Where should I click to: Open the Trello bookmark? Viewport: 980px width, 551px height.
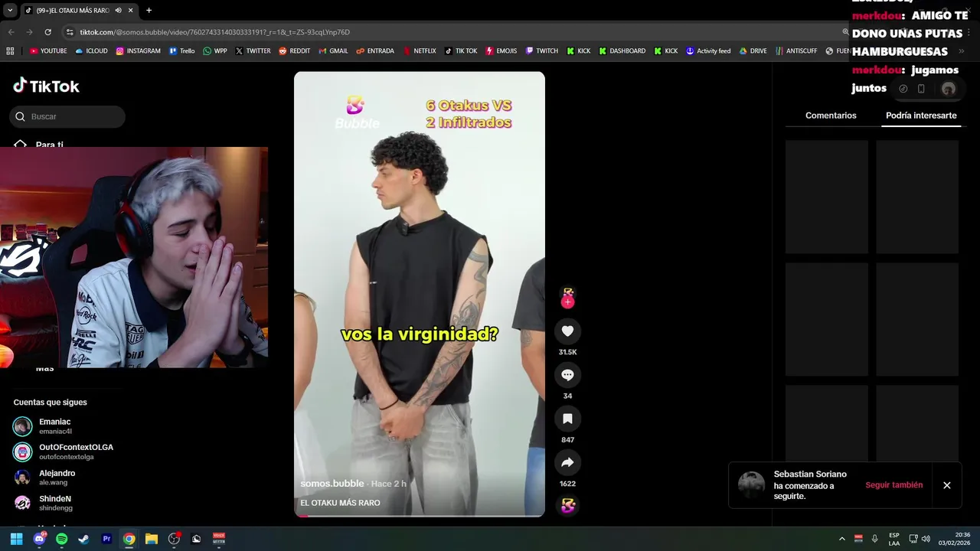(x=181, y=51)
